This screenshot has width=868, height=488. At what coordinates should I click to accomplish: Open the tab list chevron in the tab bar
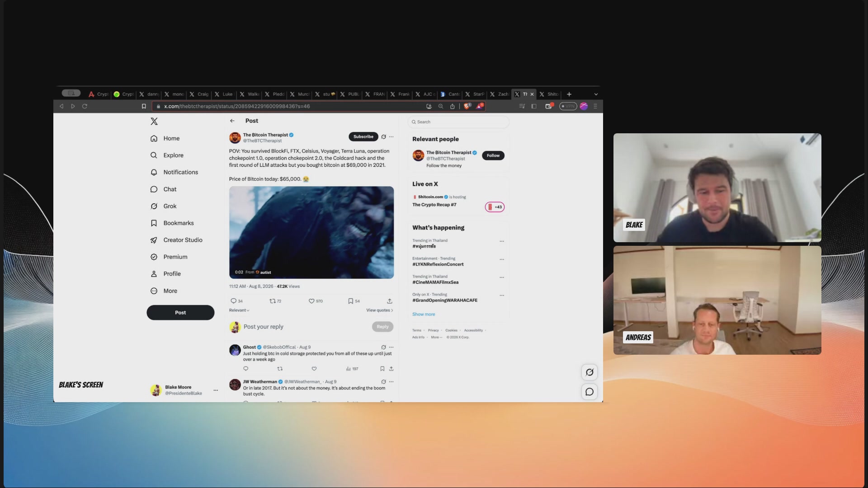[596, 94]
